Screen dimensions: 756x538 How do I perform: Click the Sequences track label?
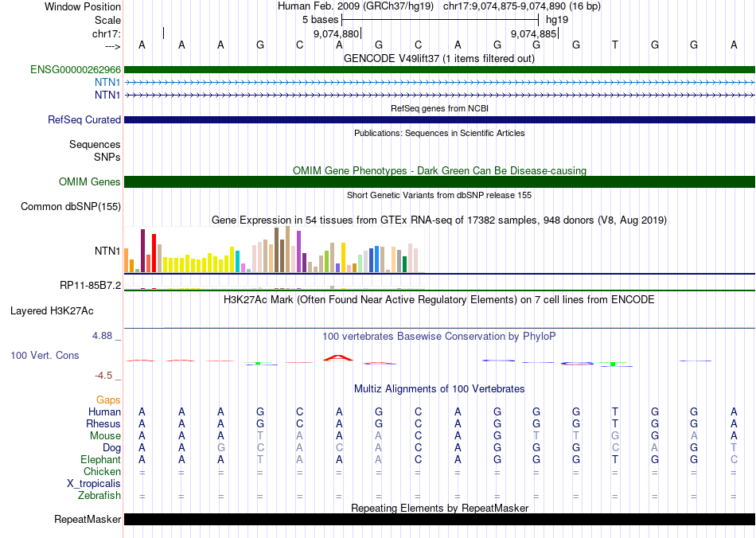pos(95,145)
